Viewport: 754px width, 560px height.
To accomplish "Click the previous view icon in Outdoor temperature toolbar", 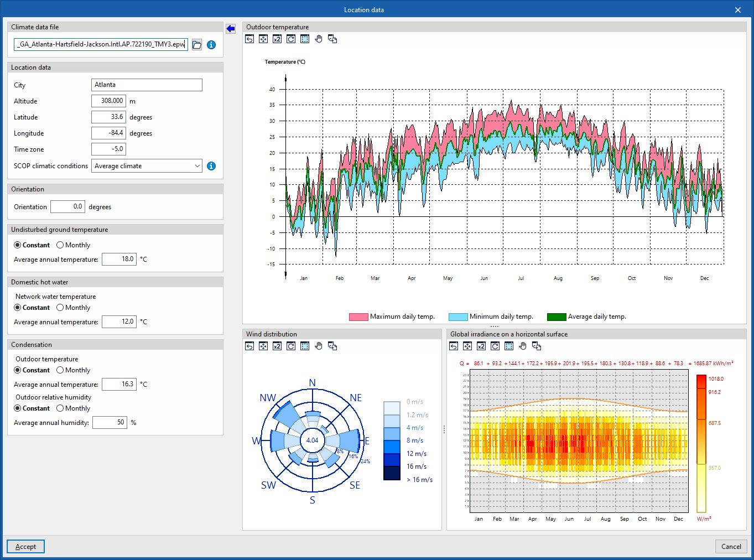I will (x=249, y=39).
